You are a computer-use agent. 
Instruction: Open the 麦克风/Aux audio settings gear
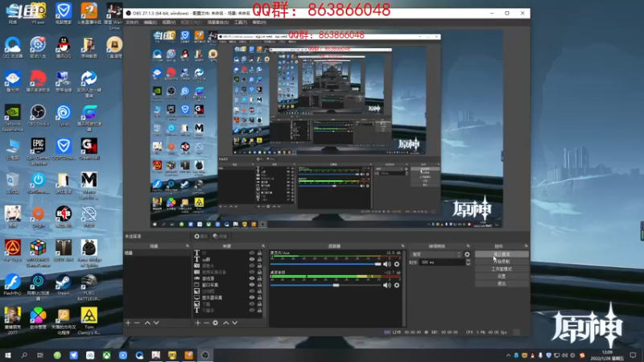pos(397,265)
